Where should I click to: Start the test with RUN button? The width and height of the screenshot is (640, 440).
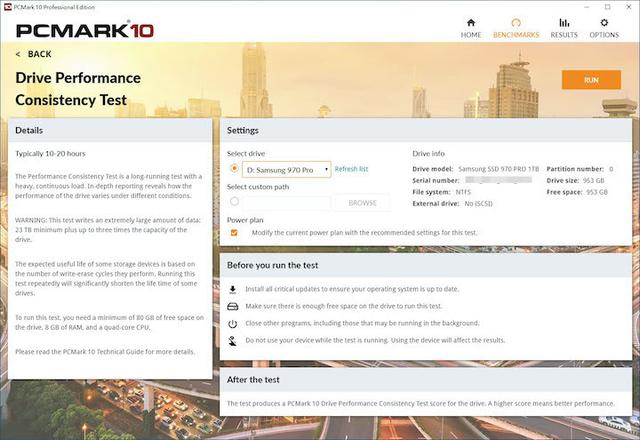[591, 80]
